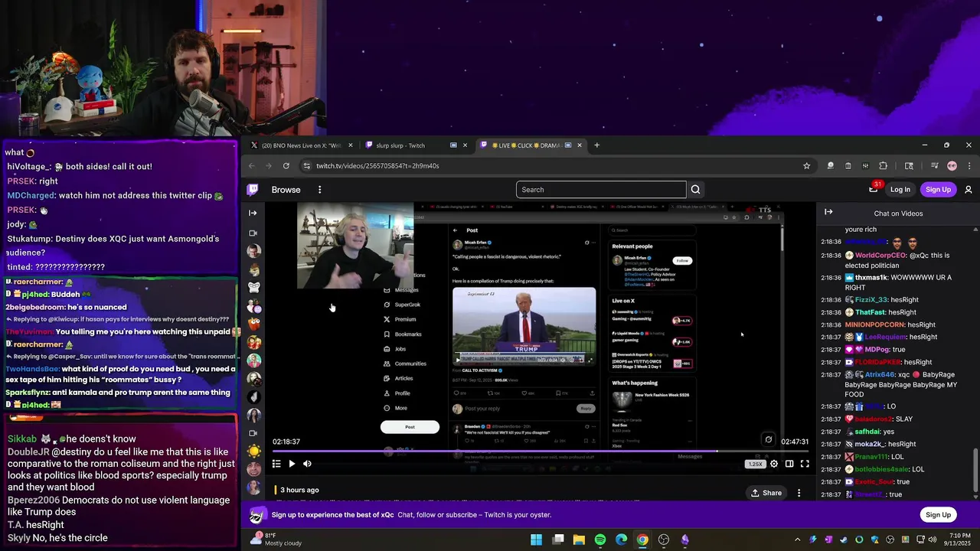Image resolution: width=980 pixels, height=551 pixels.
Task: Open the Twitch more options menu beside Browse
Action: (x=320, y=190)
